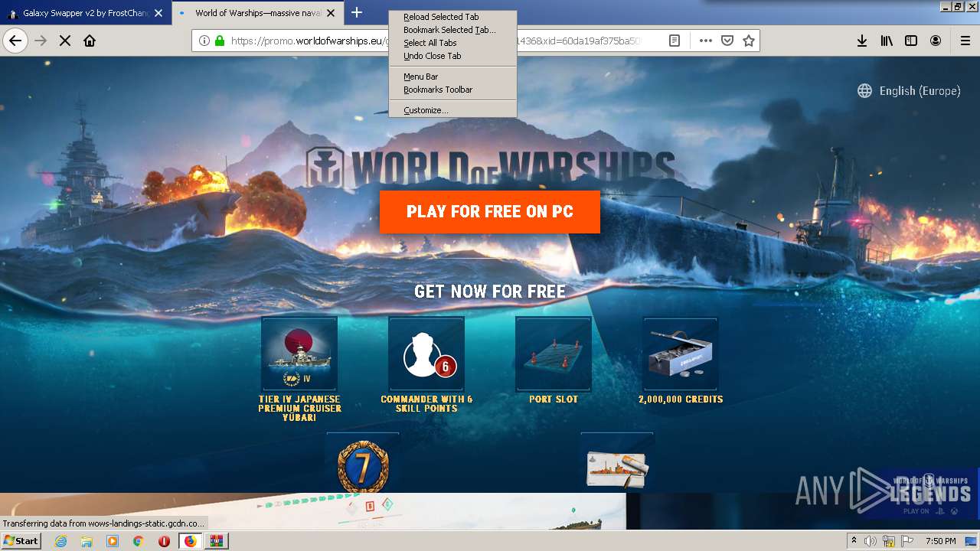Choose Select All Tabs

452,43
